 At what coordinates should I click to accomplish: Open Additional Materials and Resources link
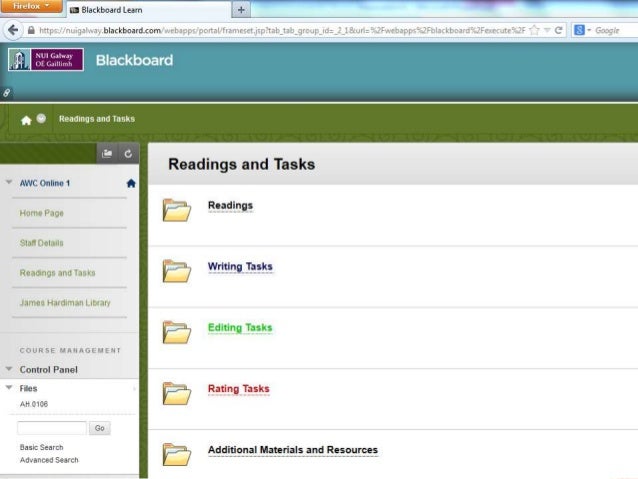tap(293, 450)
